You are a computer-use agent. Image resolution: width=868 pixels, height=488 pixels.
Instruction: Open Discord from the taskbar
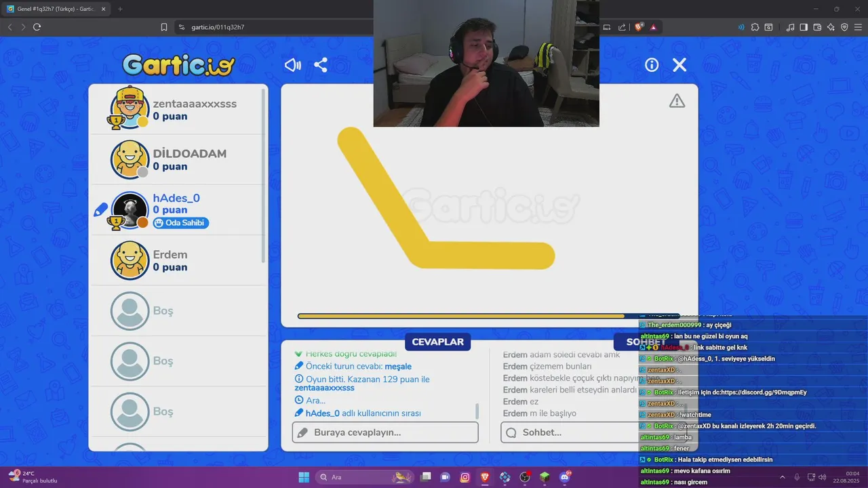(x=565, y=477)
